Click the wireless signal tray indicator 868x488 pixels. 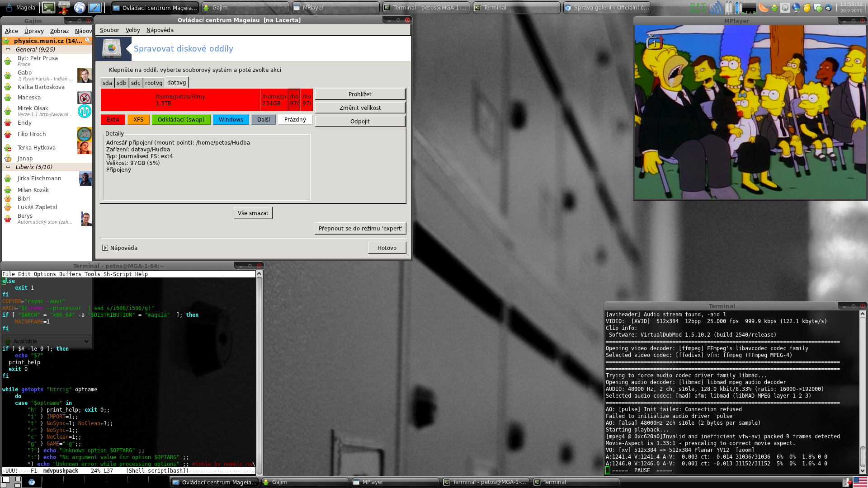click(716, 8)
